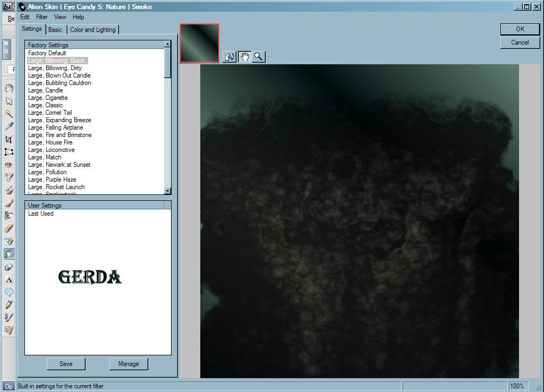Select the Large, Comet Tail preset
This screenshot has height=392, width=544.
[x=50, y=113]
